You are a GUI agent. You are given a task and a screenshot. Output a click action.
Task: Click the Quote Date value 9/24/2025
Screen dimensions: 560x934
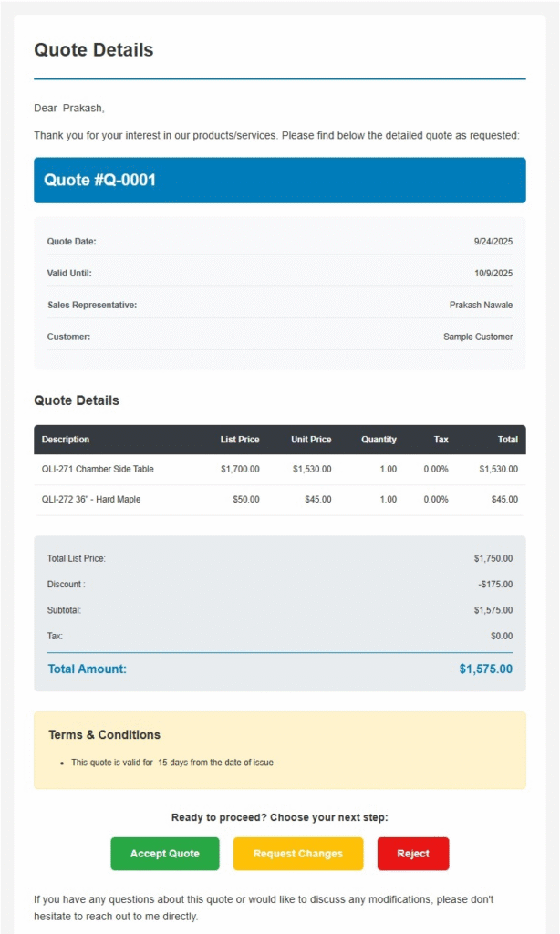click(x=493, y=242)
